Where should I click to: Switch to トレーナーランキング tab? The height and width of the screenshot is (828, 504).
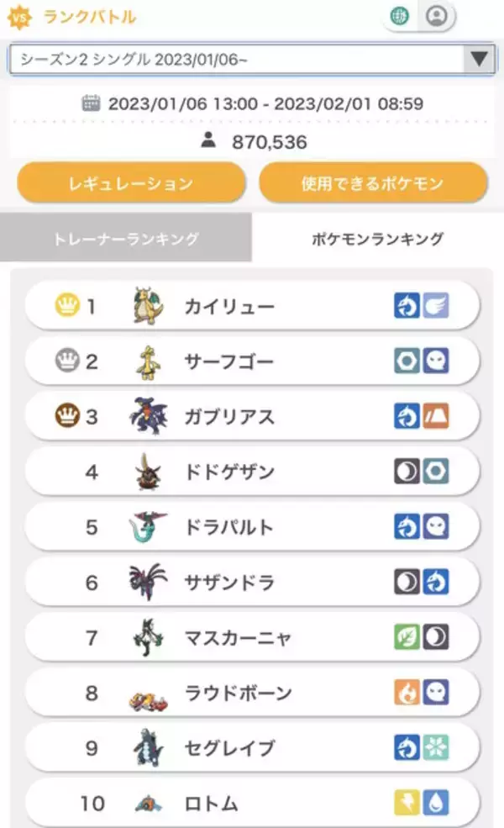coord(126,239)
